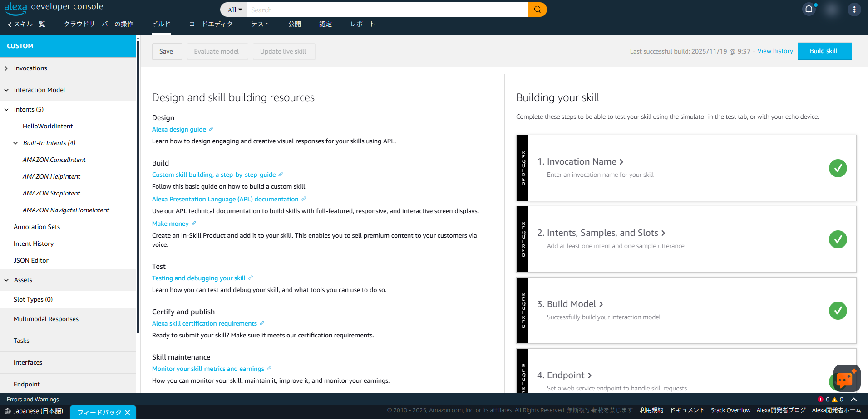Screen dimensions: 868x419
Task: Open Intent History
Action: click(x=34, y=244)
